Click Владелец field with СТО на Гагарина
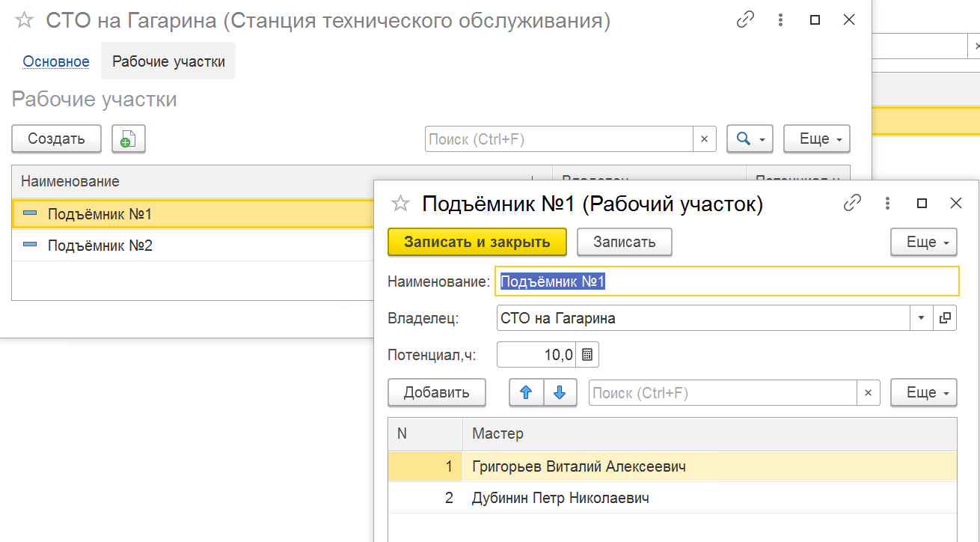980x542 pixels. (702, 318)
